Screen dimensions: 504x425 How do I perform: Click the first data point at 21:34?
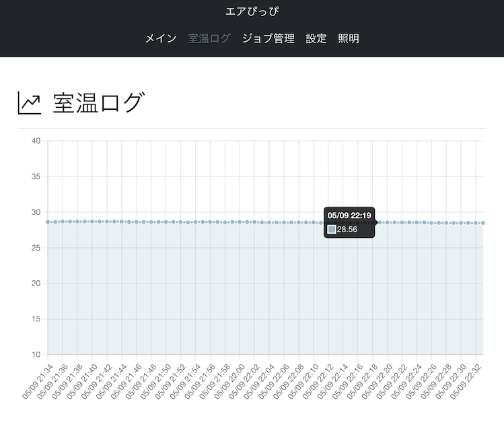pos(48,222)
